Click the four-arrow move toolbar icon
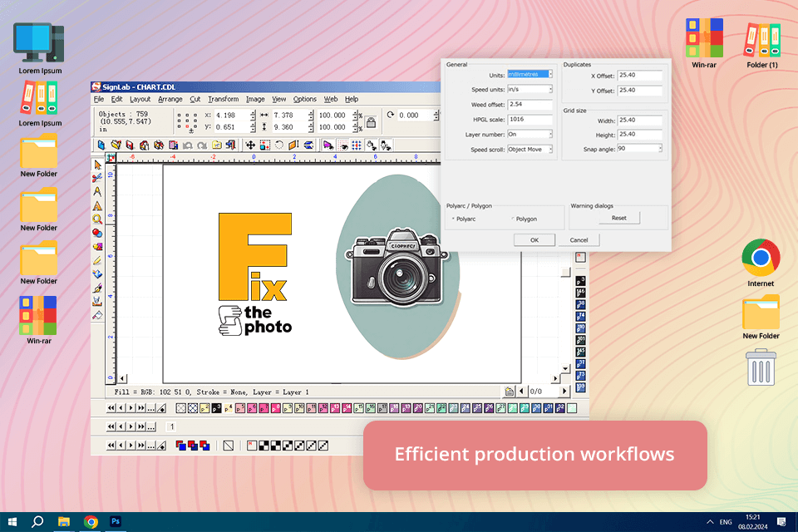Viewport: 798px width, 532px height. 250,145
